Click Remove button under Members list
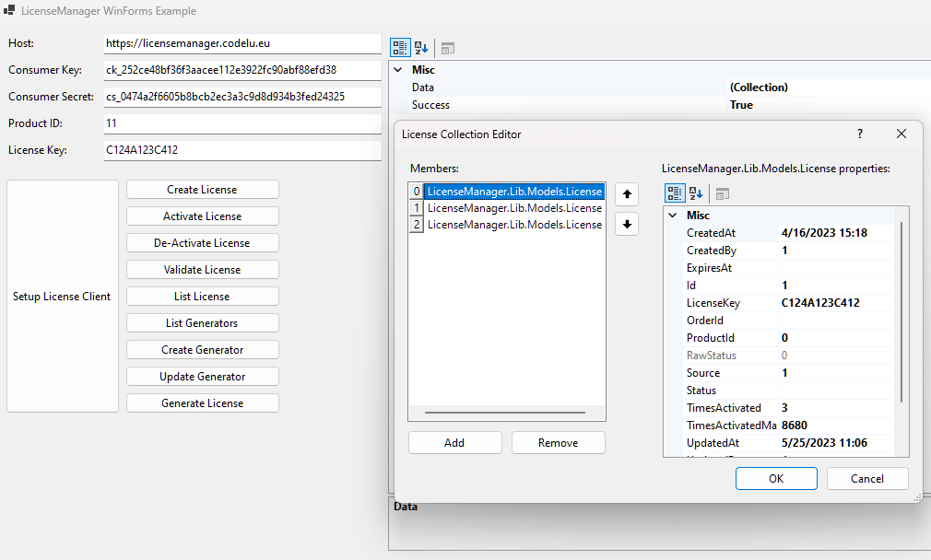Screen dimensions: 931x560 558,442
